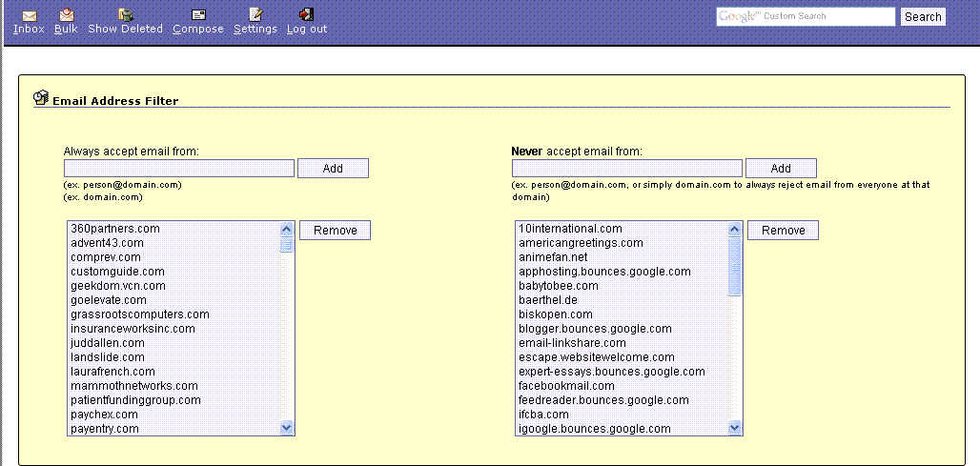This screenshot has height=466, width=980.
Task: Select insuranceworksinc.com entry
Action: (174, 329)
